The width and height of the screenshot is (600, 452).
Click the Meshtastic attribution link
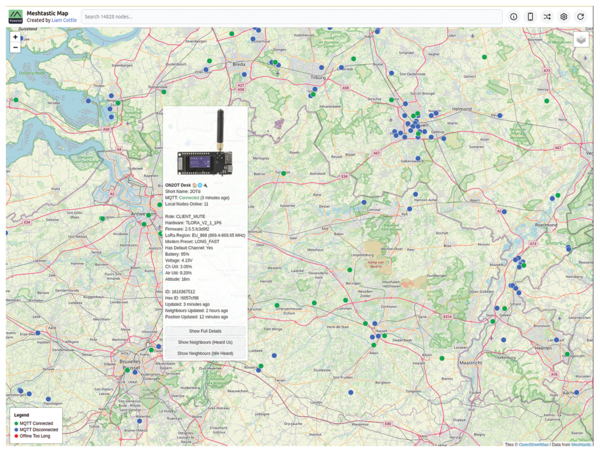click(582, 443)
